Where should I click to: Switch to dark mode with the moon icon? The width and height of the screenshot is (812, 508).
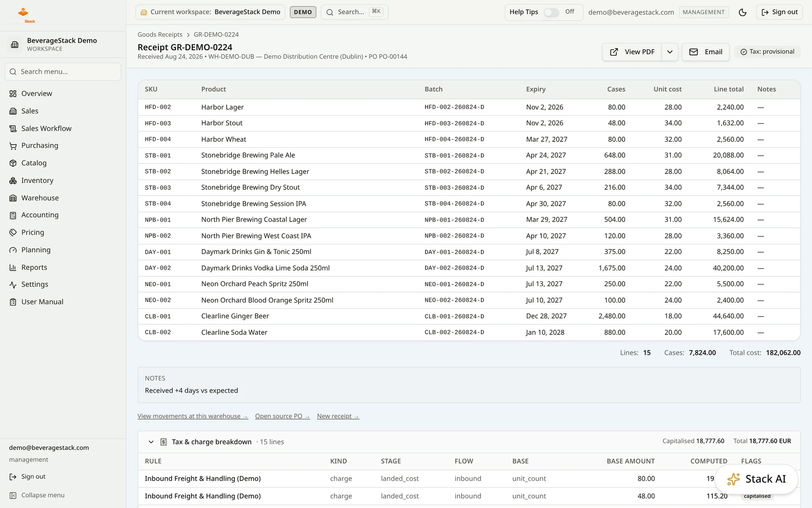click(x=743, y=12)
